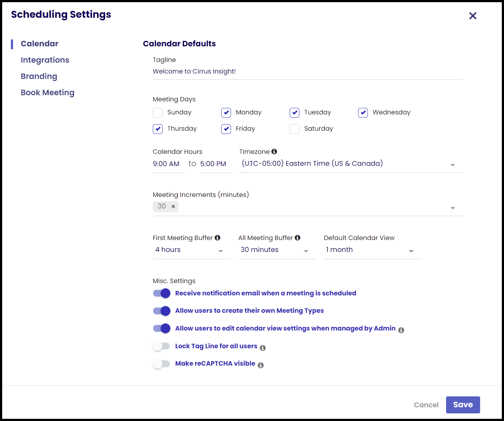Image resolution: width=504 pixels, height=421 pixels.
Task: Check the Sunday meeting day
Action: pyautogui.click(x=157, y=113)
